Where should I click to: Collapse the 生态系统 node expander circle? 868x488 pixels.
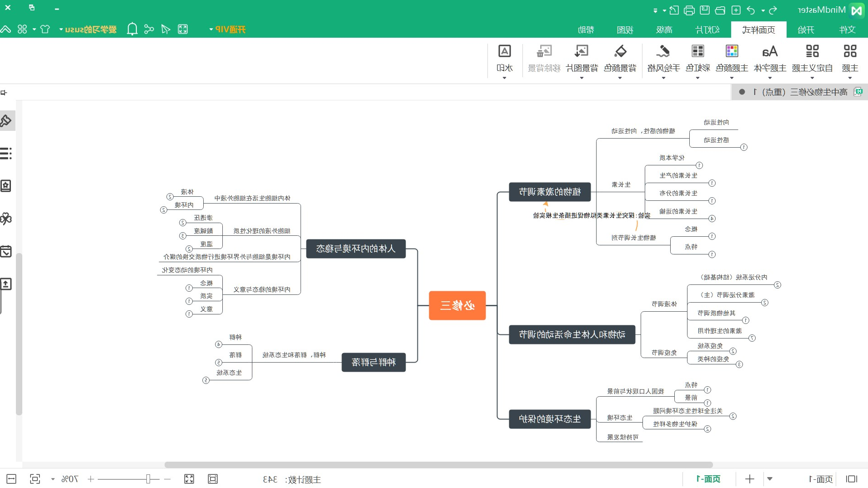[206, 380]
